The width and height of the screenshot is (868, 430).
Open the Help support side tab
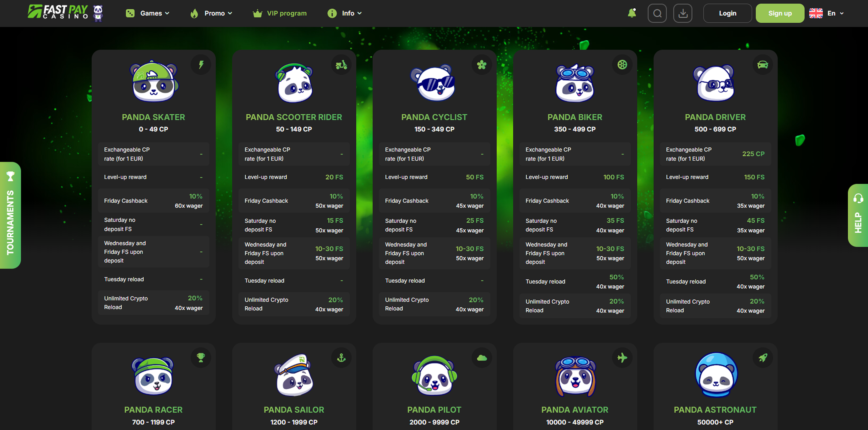coord(858,215)
